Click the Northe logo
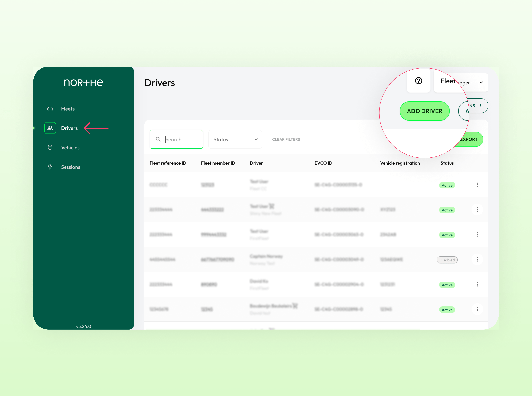Screen dimensions: 532x396 point(84,83)
